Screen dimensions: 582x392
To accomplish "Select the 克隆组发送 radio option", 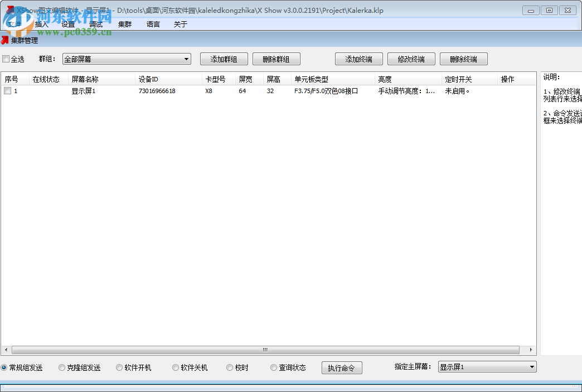I will [61, 367].
